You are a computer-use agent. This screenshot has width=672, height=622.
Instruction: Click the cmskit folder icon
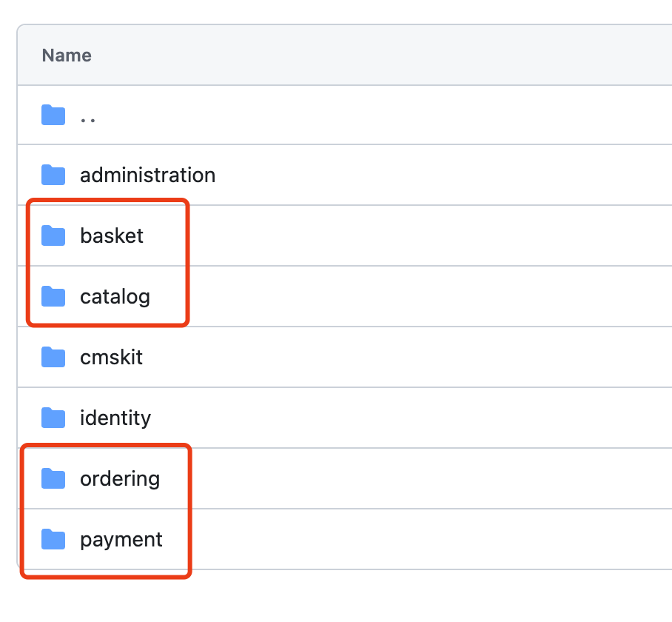coord(53,358)
